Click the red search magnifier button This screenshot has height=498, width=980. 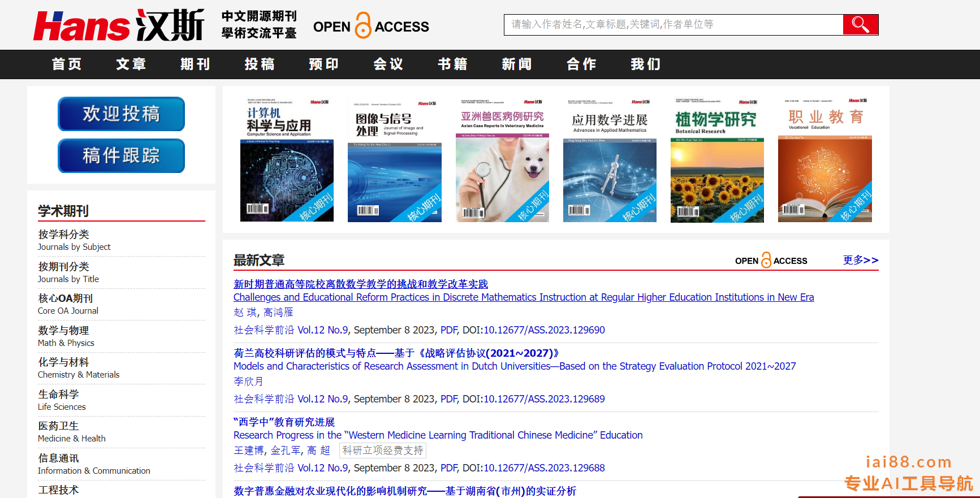point(860,24)
